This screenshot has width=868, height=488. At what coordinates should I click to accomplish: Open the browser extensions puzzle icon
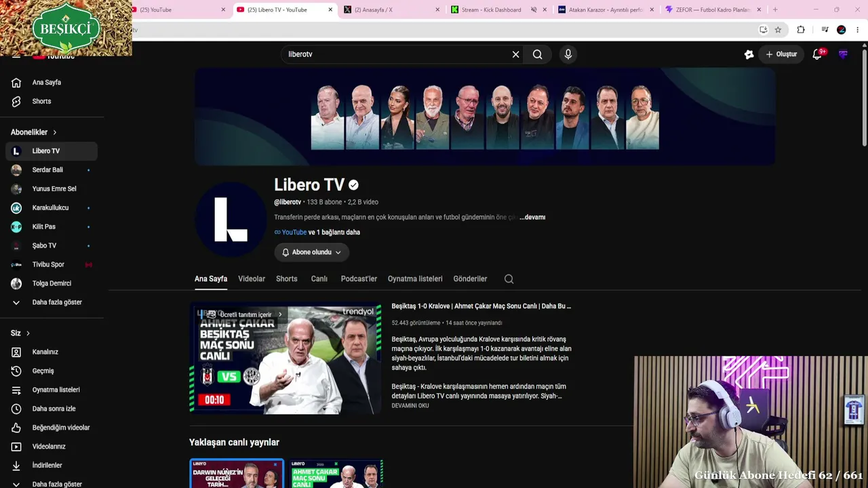[x=801, y=30]
